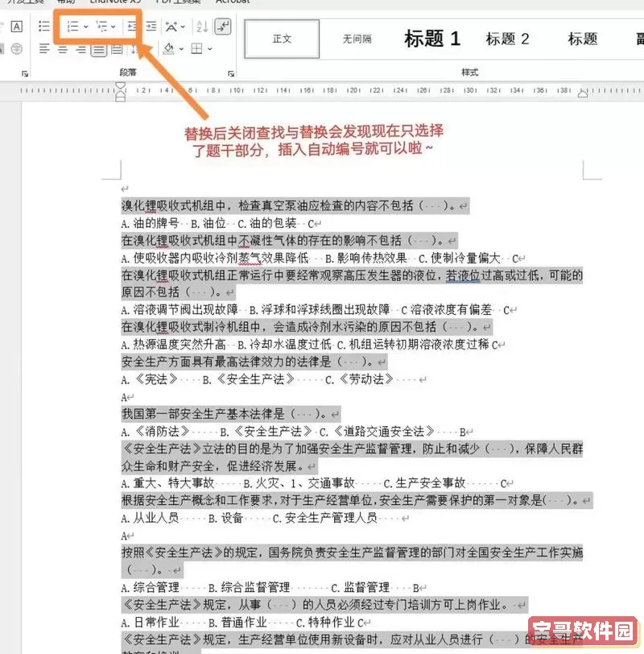Screen dimensions: 644x654
Task: Click the line 在溴化锂吸收式制冷机组中
Action: click(307, 327)
